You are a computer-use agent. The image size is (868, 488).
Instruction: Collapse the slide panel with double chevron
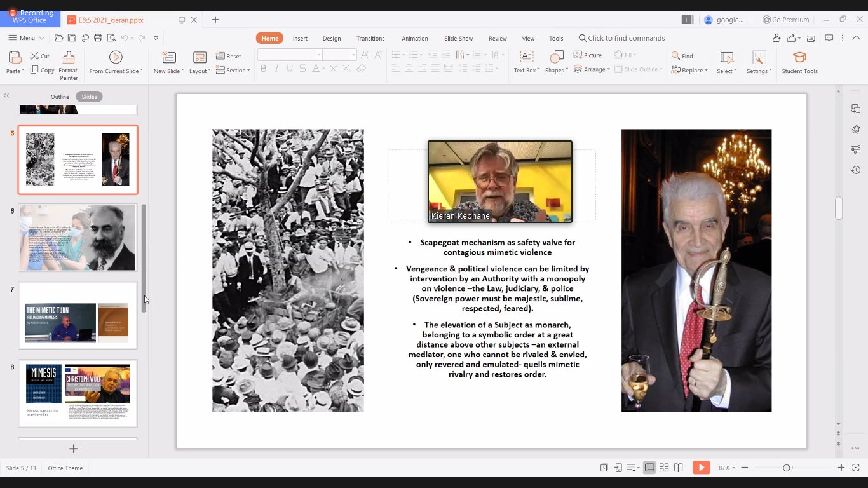tap(6, 96)
